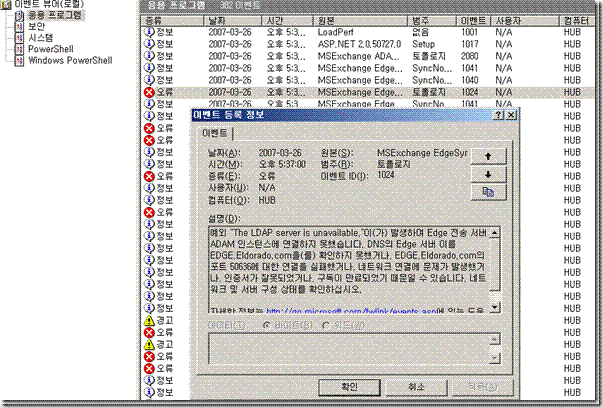Select the '없음' category cell
The height and width of the screenshot is (408, 603).
point(420,32)
